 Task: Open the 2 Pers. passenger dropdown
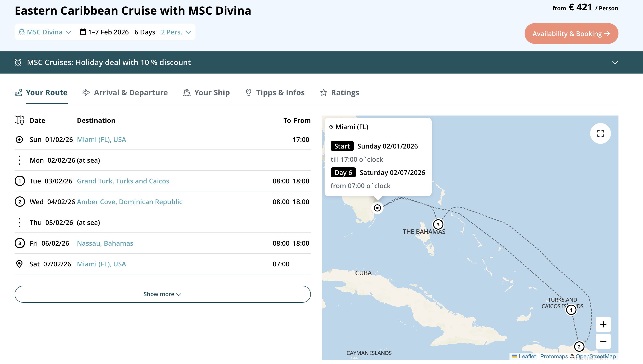(x=176, y=32)
